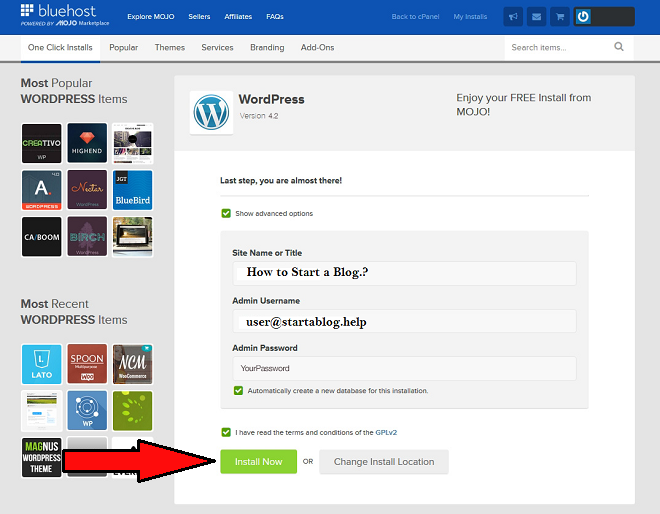Open the Spoon Woo theme thumbnail

pyautogui.click(x=87, y=364)
